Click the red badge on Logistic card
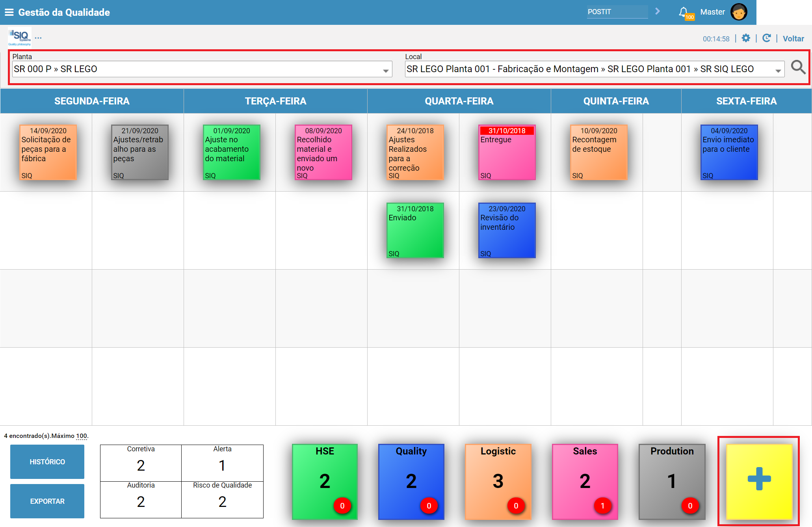This screenshot has width=812, height=527. click(x=516, y=506)
